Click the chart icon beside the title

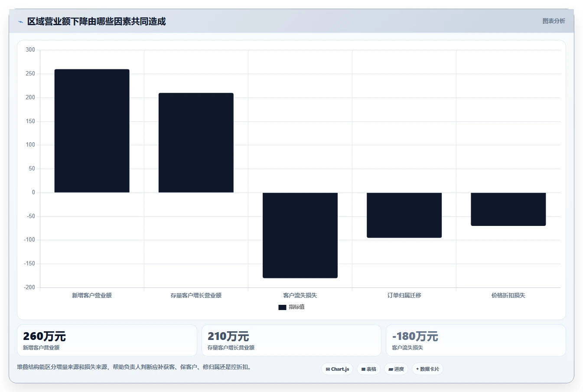pos(20,22)
